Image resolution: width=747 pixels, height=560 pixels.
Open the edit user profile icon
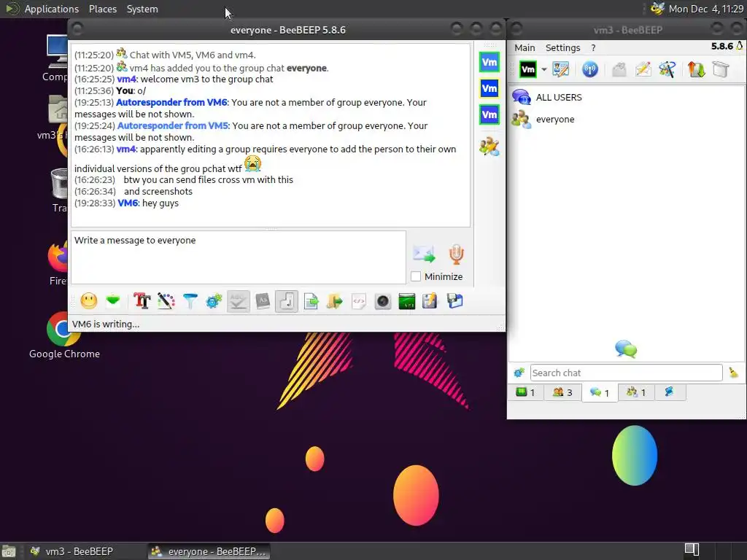[x=561, y=69]
